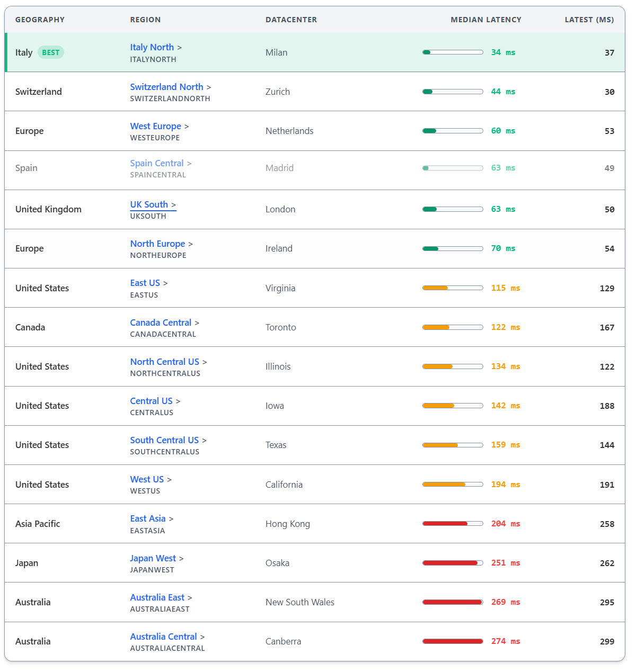Click the Geography column header
This screenshot has height=672, width=637.
(x=40, y=20)
